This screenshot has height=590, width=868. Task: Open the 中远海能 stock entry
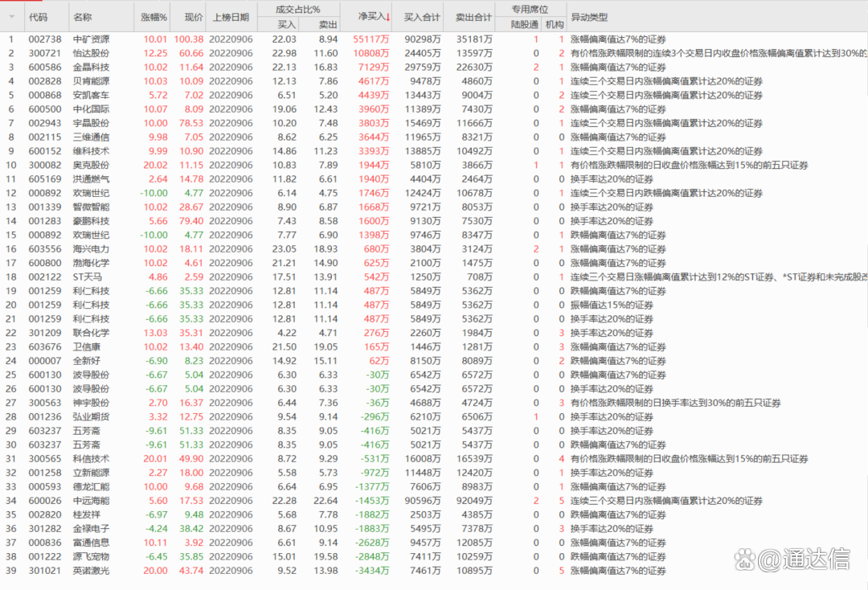tap(91, 501)
